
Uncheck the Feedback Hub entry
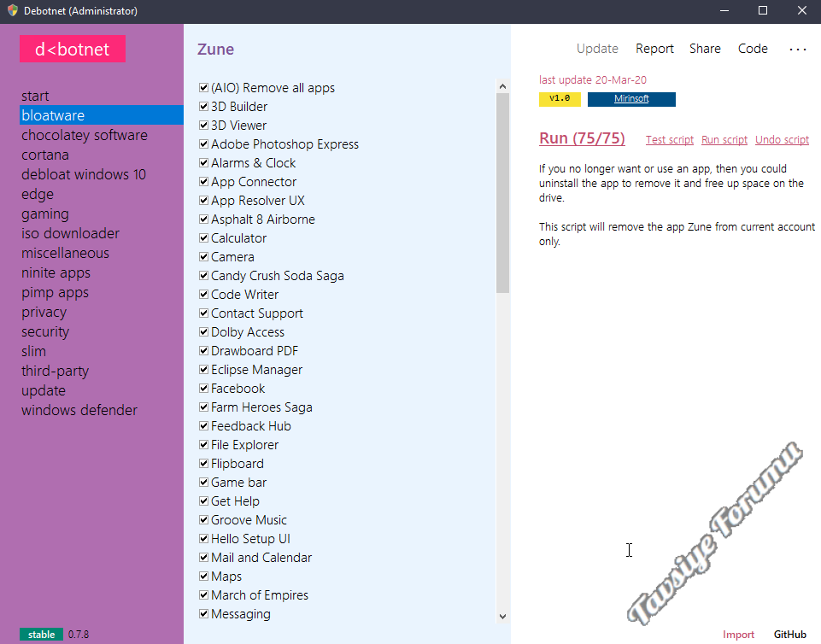[203, 425]
